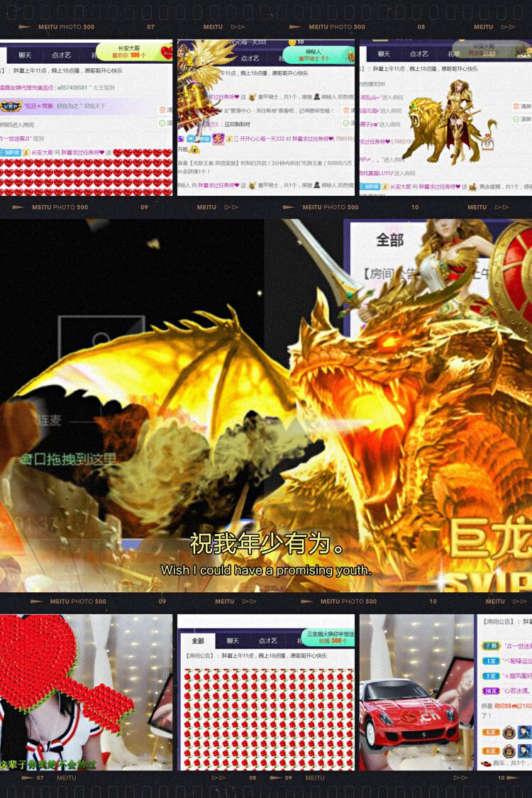This screenshot has height=798, width=532.
Task: Click heart icon on 喜欢你 100个 banner
Action: (x=166, y=52)
